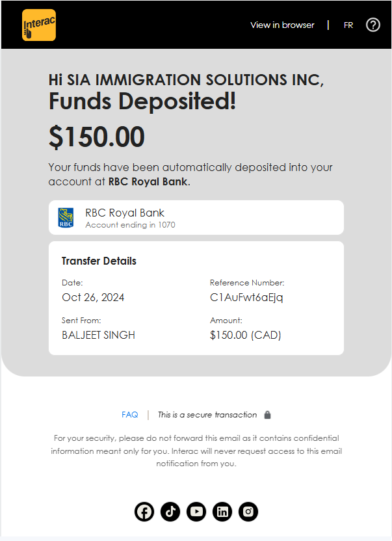Switch language to FR
The image size is (392, 541).
[348, 25]
